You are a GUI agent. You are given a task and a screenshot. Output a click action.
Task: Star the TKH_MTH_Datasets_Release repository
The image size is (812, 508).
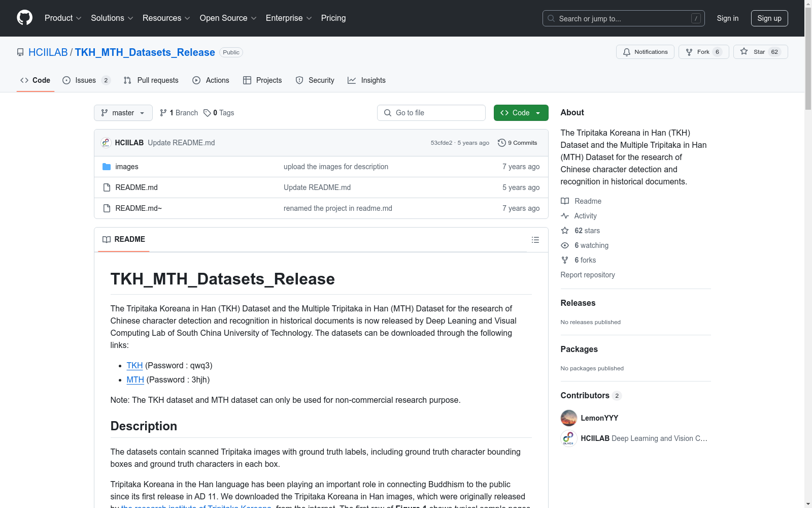point(760,52)
